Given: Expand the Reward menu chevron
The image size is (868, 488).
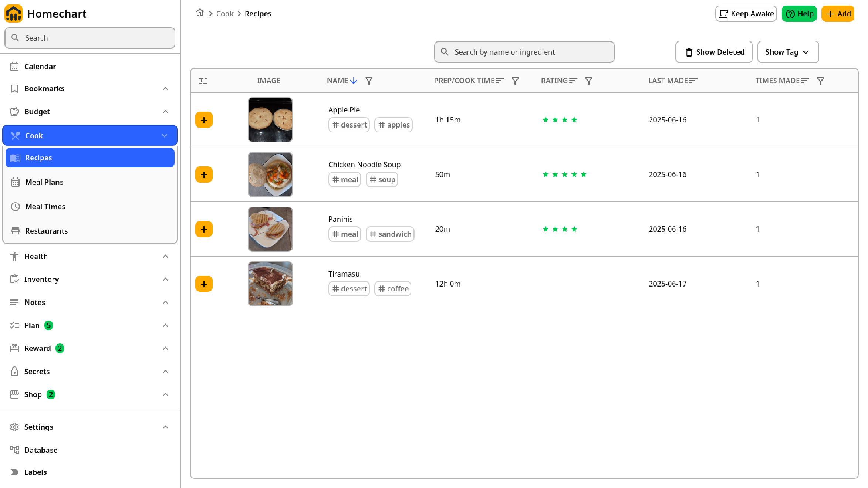Looking at the screenshot, I should tap(165, 348).
